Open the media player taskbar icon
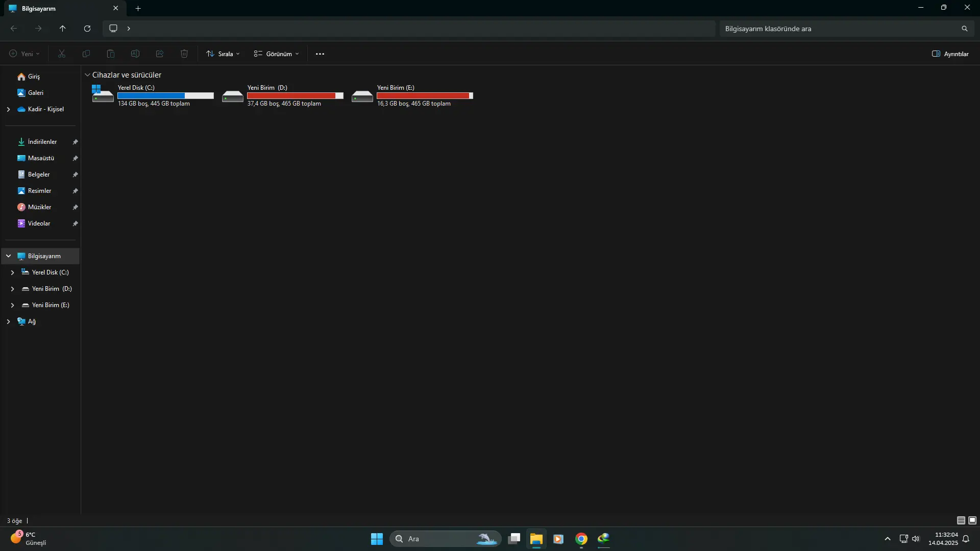Viewport: 980px width, 551px height. 559,539
